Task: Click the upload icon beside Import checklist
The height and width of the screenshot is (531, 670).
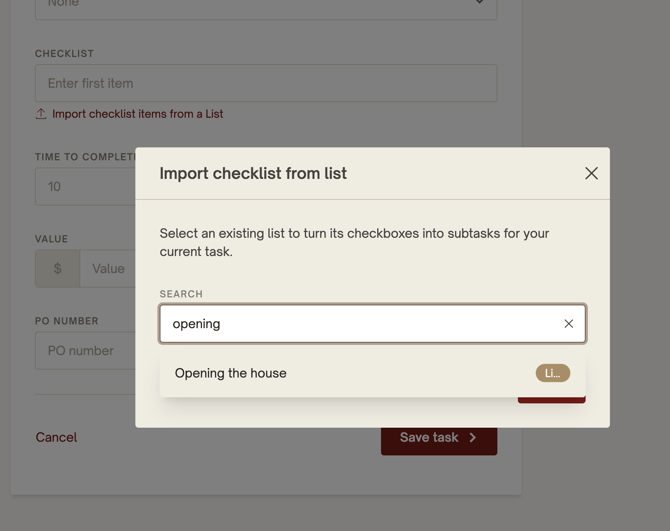Action: point(41,114)
